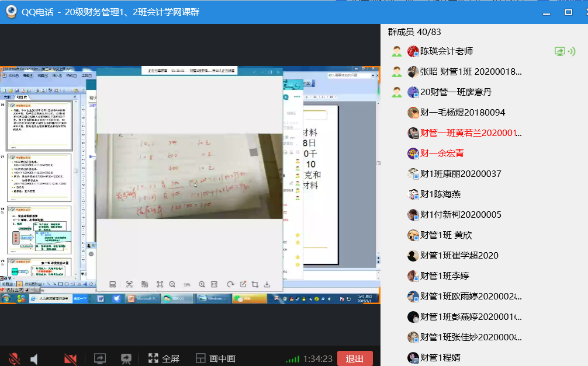Click the presentation demo icon

(126, 358)
